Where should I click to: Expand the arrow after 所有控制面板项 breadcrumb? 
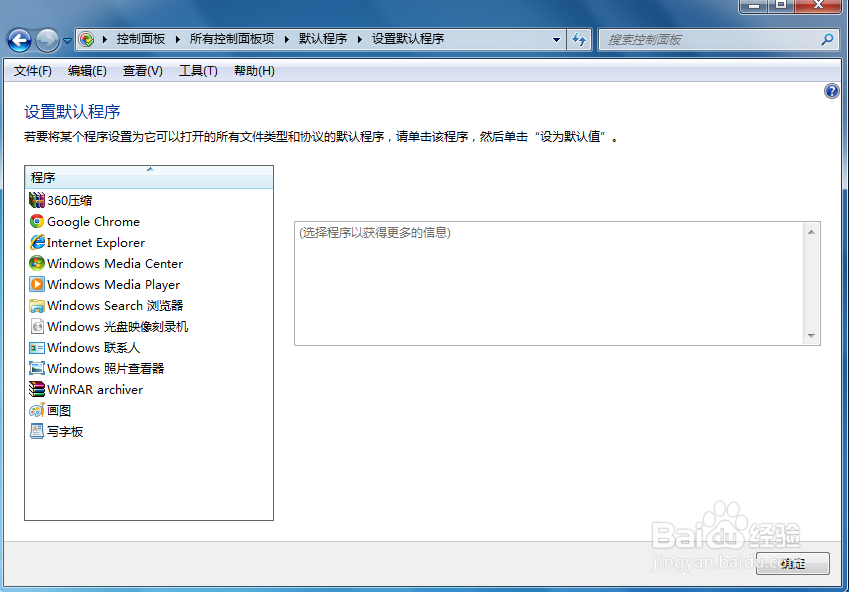pos(286,39)
